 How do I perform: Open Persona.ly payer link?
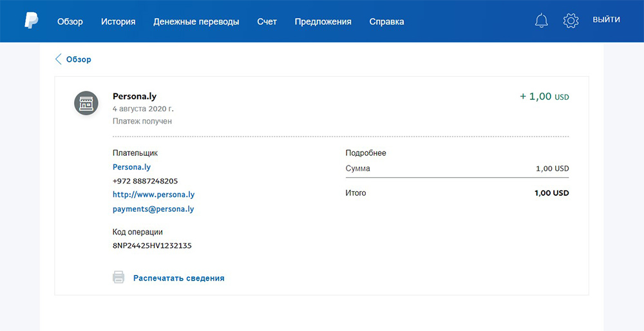131,167
